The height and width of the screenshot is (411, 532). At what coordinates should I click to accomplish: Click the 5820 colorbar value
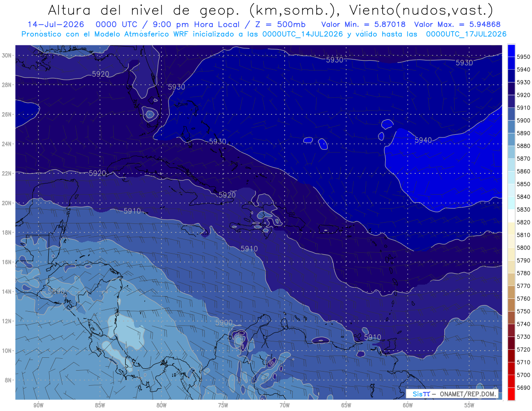click(524, 222)
